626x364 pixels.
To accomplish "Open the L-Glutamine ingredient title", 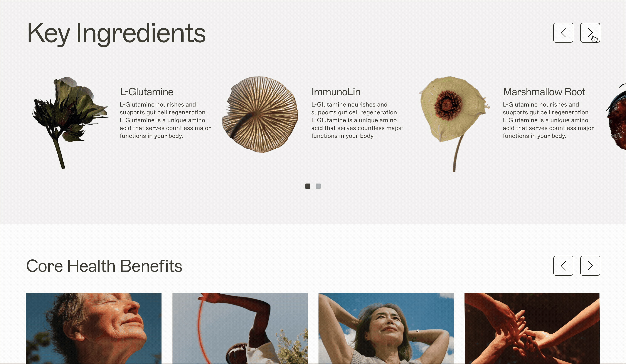I will click(146, 92).
